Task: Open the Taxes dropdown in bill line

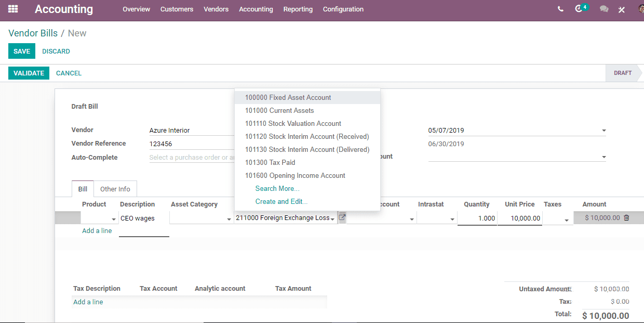Action: (x=566, y=219)
